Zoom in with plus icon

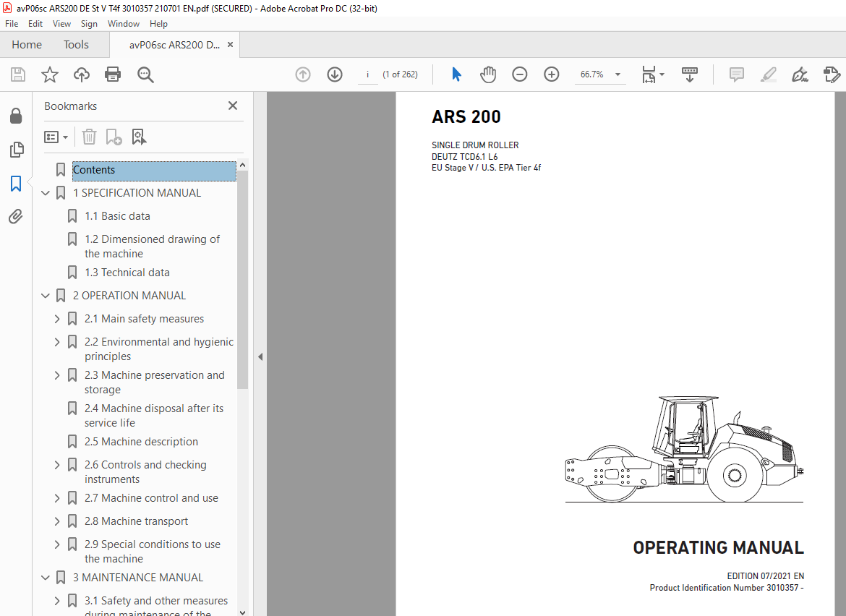point(552,74)
